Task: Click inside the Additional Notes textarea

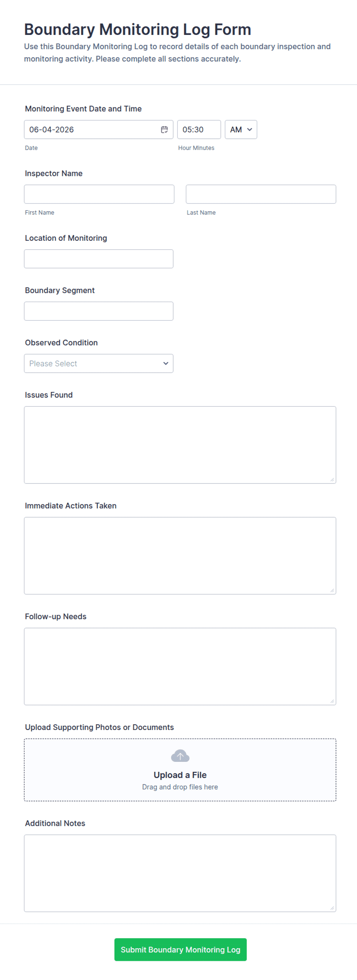Action: pos(180,873)
